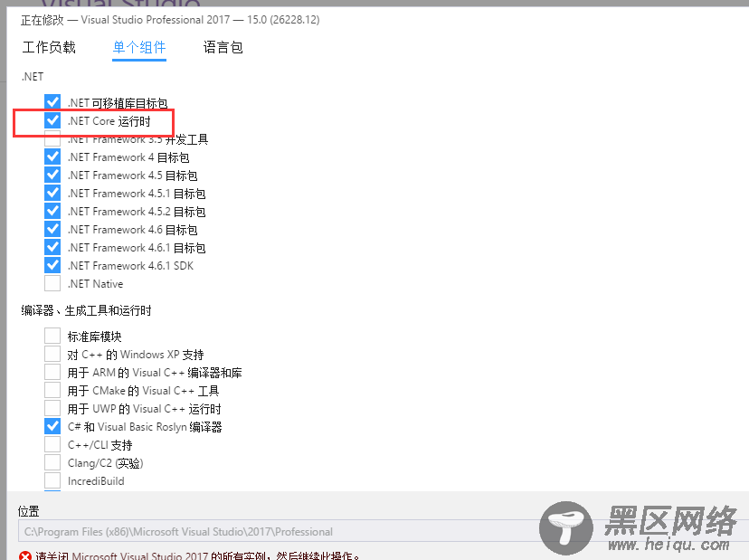Image resolution: width=749 pixels, height=560 pixels.
Task: Uncheck .NET Framework 4.6 目标包
Action: pyautogui.click(x=52, y=230)
